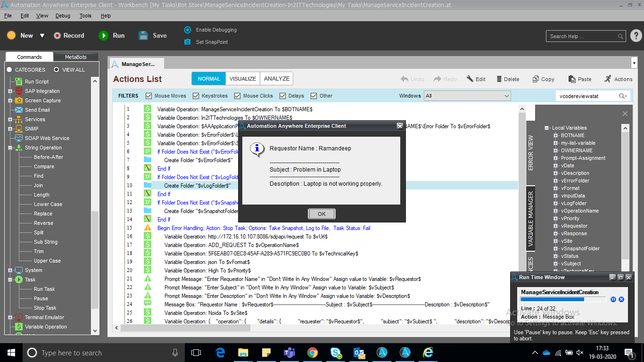Expand the SAP Integration command group

point(10,91)
